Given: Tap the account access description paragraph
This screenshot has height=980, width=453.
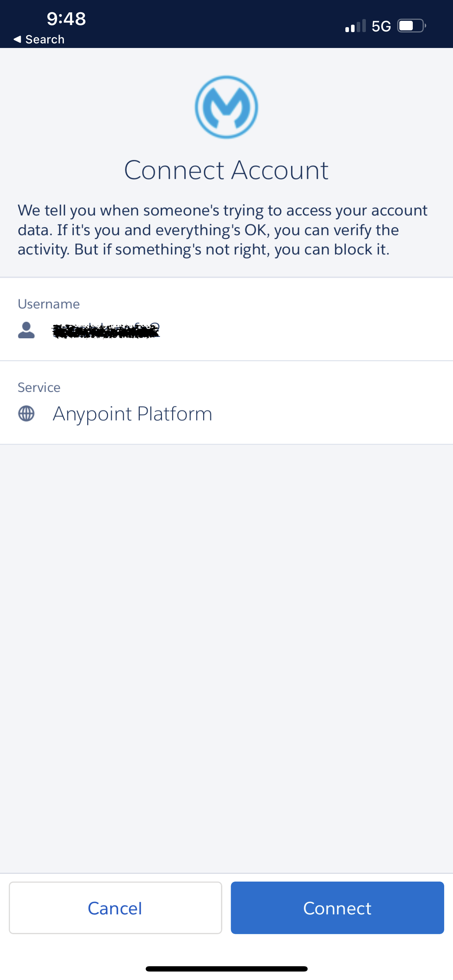Looking at the screenshot, I should [x=223, y=230].
